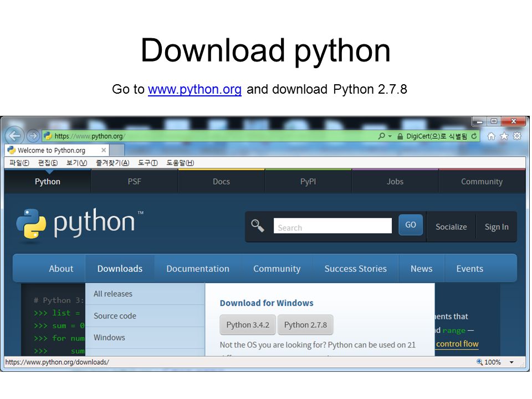The width and height of the screenshot is (532, 399).
Task: Click the address bar search magnifier icon
Action: (x=381, y=136)
